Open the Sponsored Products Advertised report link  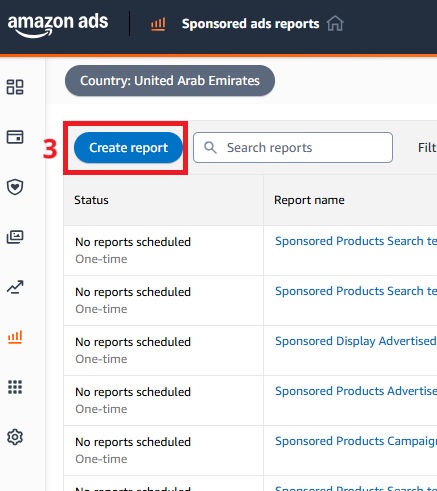(356, 391)
